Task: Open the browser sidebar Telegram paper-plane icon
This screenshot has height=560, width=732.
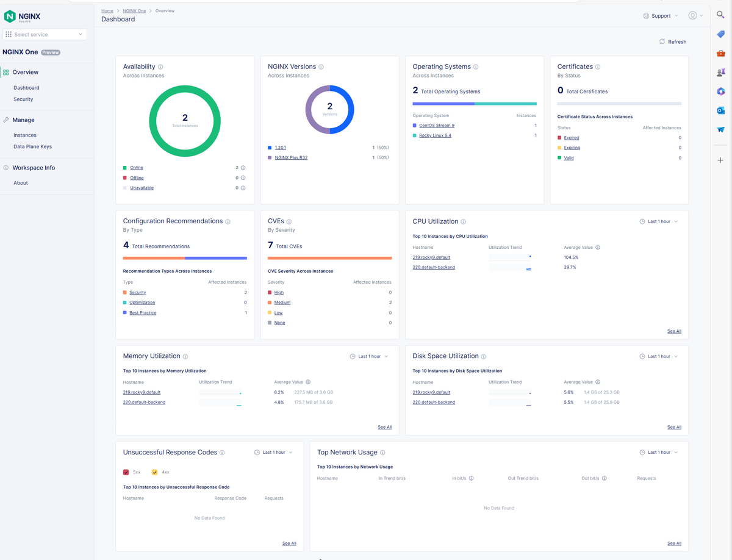Action: (x=720, y=129)
